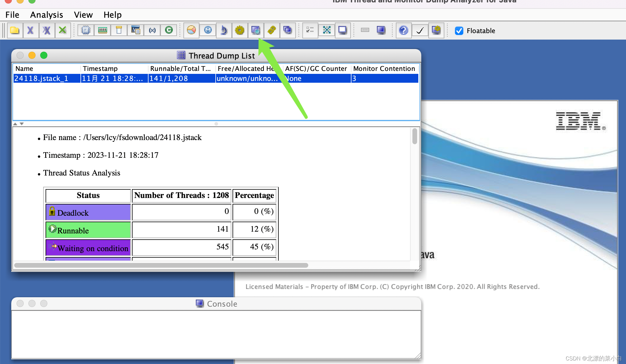Screen dimensions: 626x364
Task: Click the single purple X toolbar icon
Action: (x=30, y=30)
